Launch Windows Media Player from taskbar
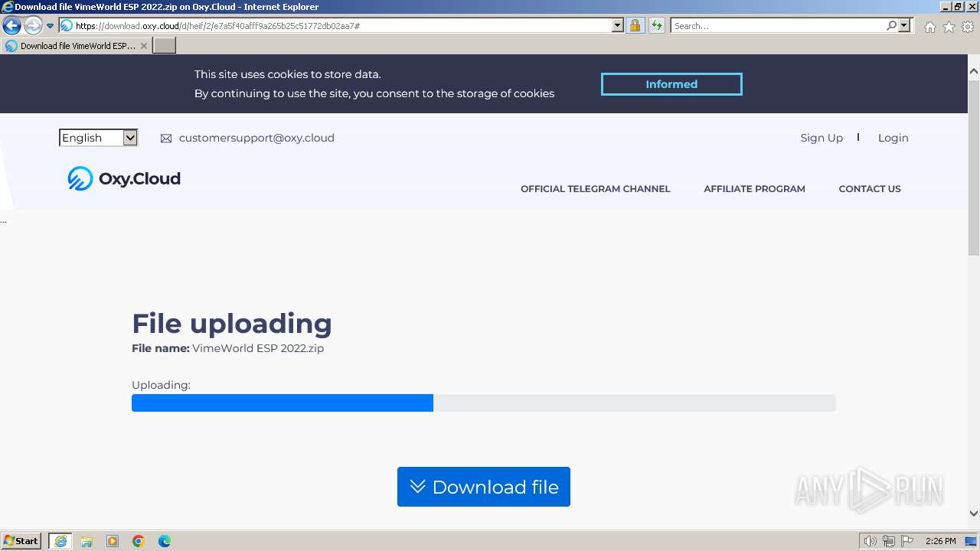 (x=113, y=541)
